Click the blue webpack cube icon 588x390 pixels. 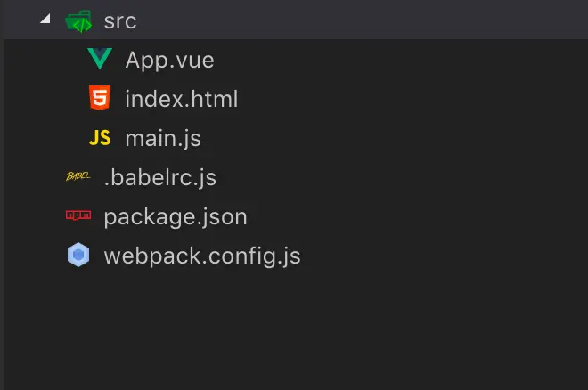[78, 255]
